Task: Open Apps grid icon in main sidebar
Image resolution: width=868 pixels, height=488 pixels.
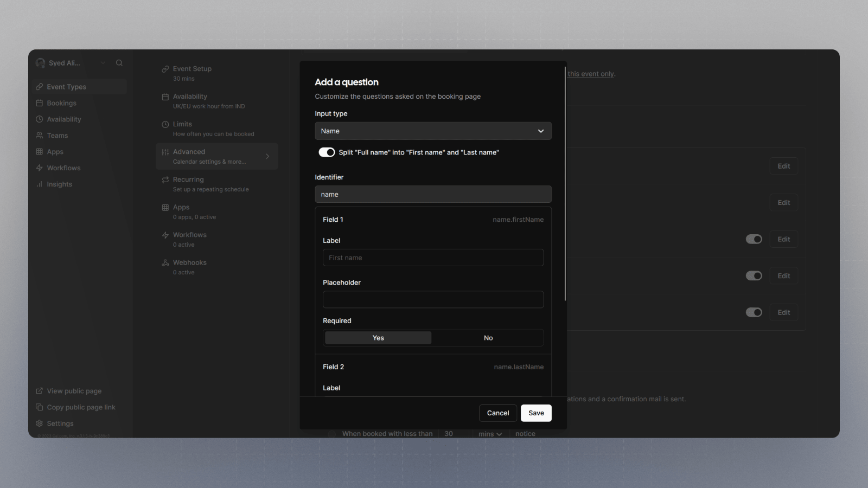Action: click(x=39, y=152)
